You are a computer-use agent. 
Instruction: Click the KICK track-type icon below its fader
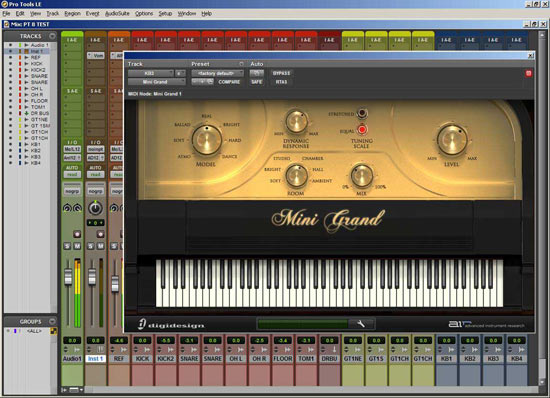(147, 350)
